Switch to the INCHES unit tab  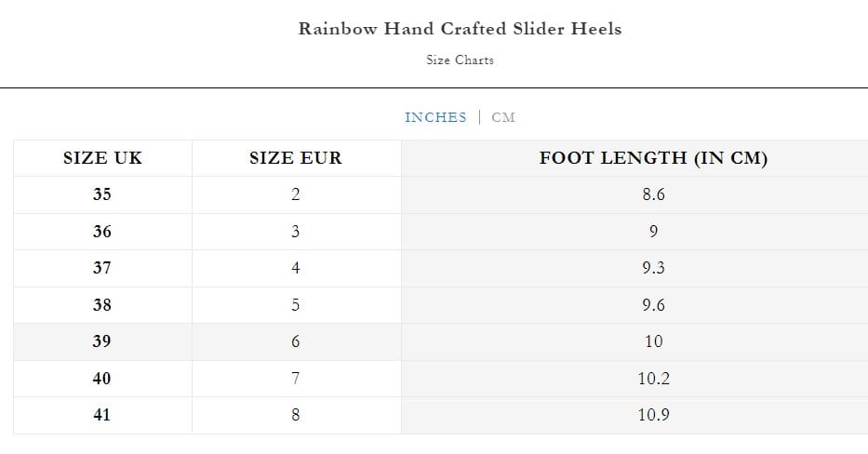click(435, 117)
